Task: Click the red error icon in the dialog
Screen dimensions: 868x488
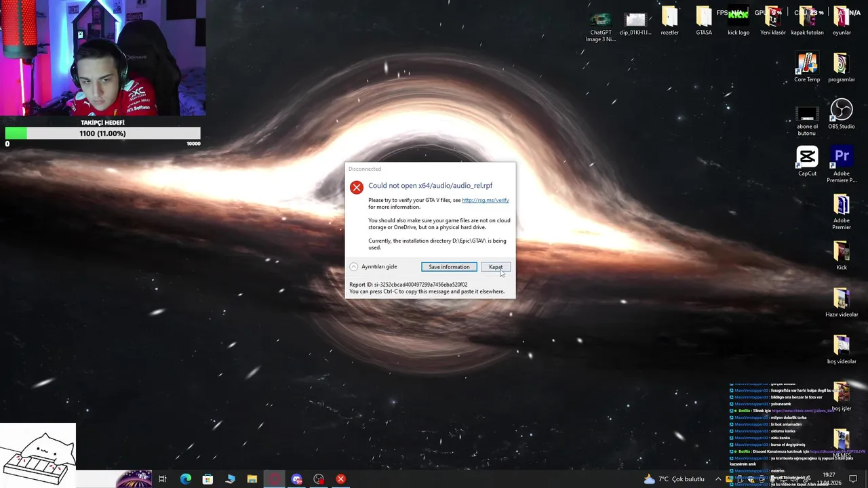Action: 357,188
